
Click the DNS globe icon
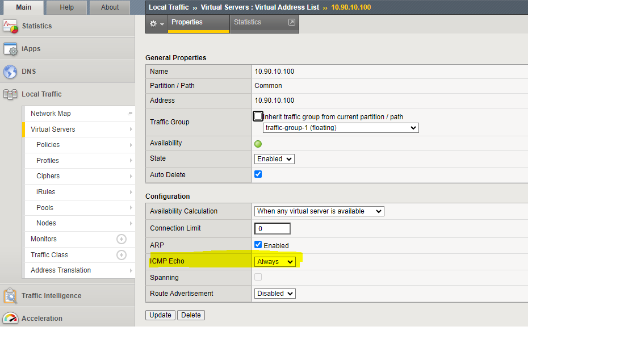coord(10,72)
